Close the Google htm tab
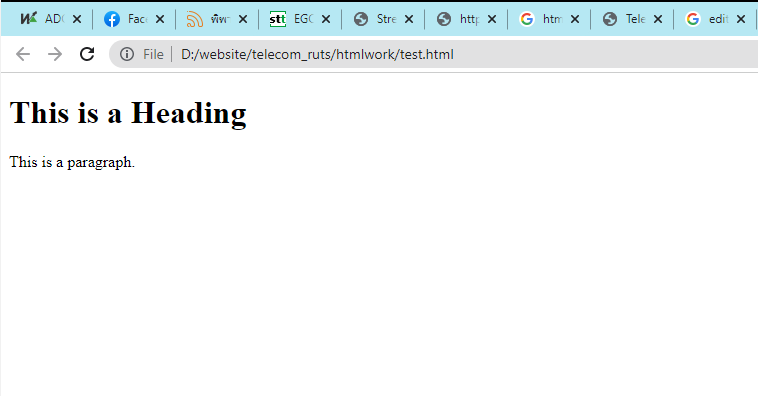This screenshot has width=758, height=396. coord(575,19)
